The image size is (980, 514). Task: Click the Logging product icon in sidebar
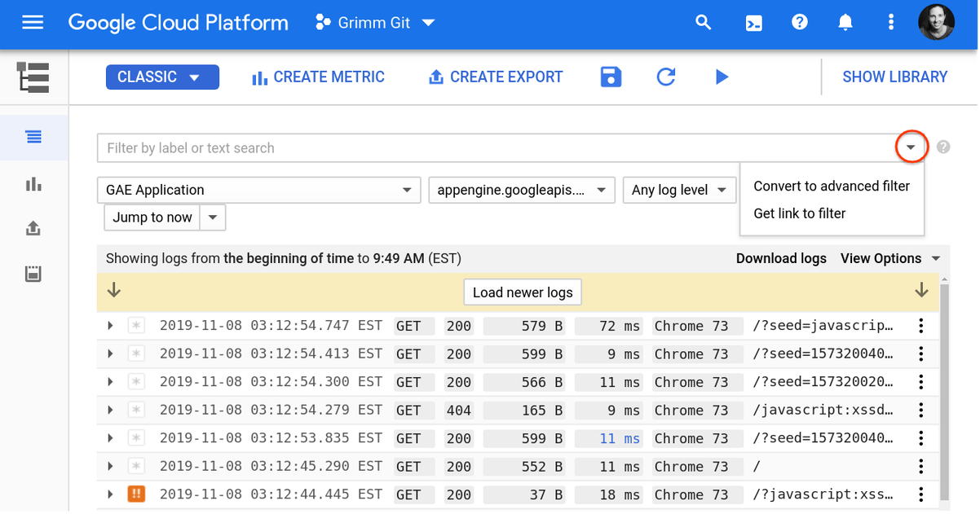33,77
